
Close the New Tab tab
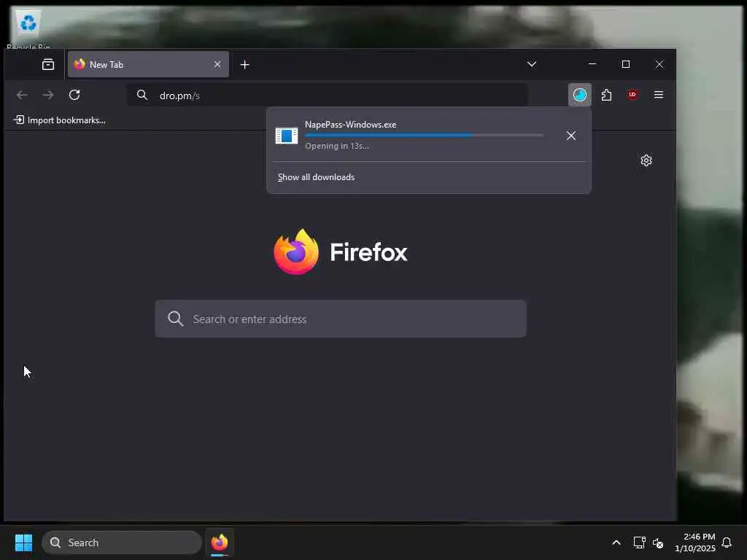(x=217, y=64)
